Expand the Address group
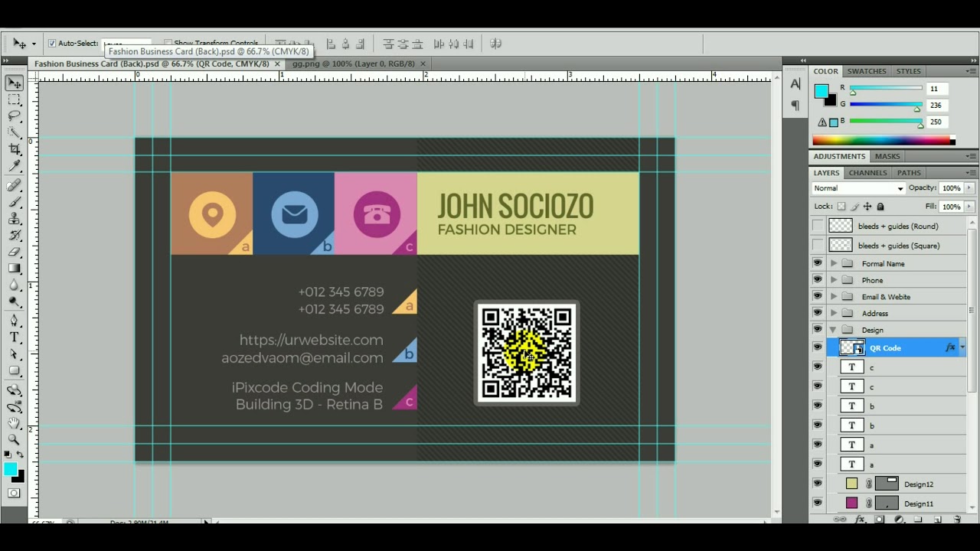Viewport: 980px width, 551px height. pyautogui.click(x=834, y=313)
